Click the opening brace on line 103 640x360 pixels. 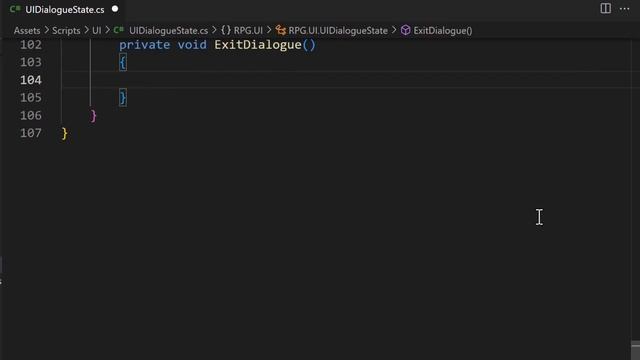point(122,62)
